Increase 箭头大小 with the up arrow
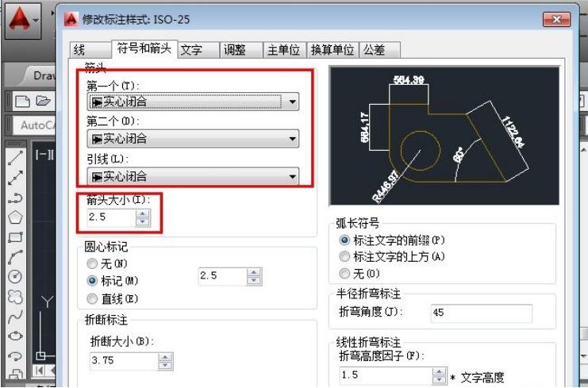 (x=143, y=213)
